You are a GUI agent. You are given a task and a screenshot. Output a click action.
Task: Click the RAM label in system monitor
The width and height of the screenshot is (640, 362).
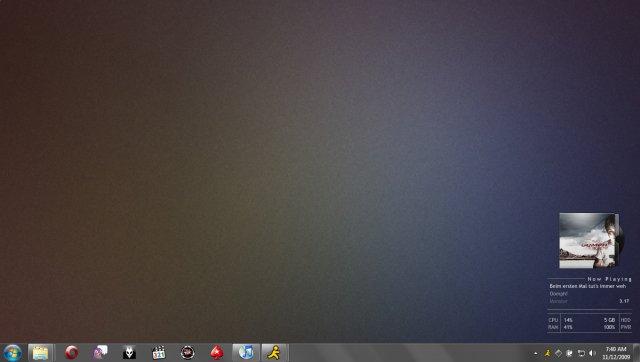[x=553, y=327]
